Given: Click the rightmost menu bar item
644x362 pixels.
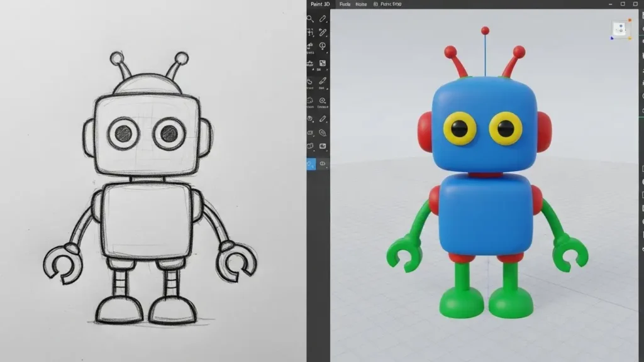Looking at the screenshot, I should [x=390, y=4].
